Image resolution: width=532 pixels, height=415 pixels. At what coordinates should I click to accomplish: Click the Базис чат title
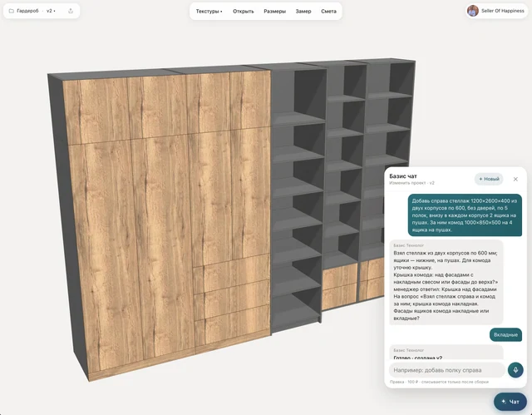pos(403,175)
